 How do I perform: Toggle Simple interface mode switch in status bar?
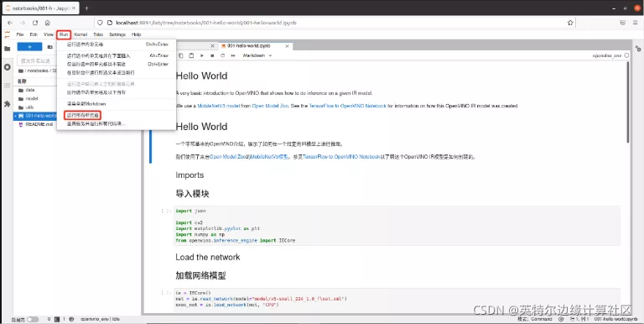33,319
